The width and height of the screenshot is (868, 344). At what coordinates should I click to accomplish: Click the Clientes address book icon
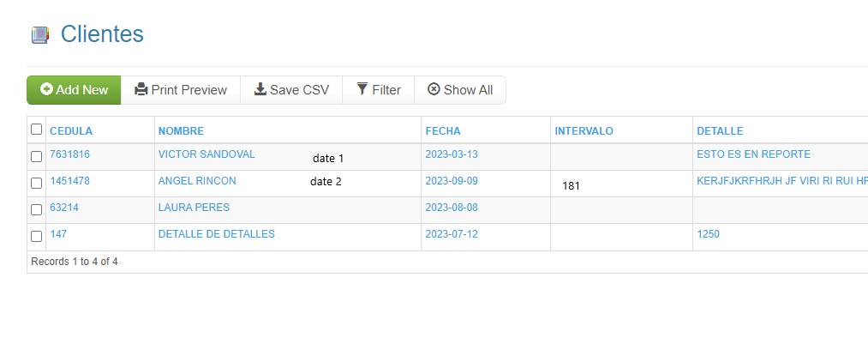[40, 35]
